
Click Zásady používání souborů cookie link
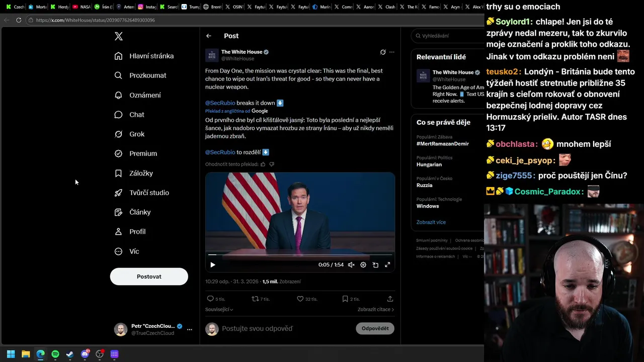click(444, 248)
